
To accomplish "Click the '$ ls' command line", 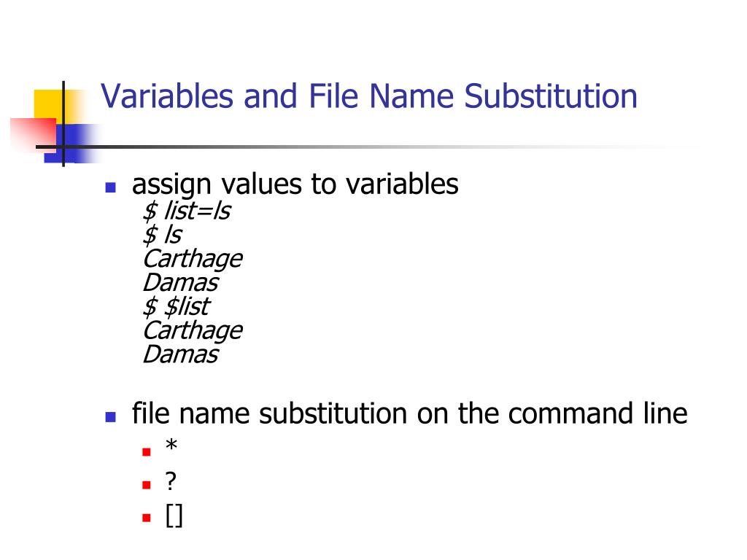I will (162, 235).
